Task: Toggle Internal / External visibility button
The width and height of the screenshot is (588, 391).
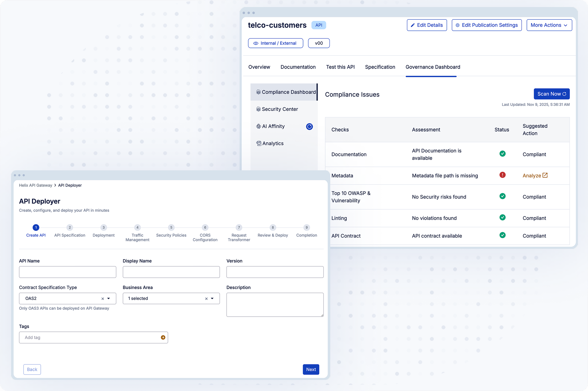Action: pos(275,43)
